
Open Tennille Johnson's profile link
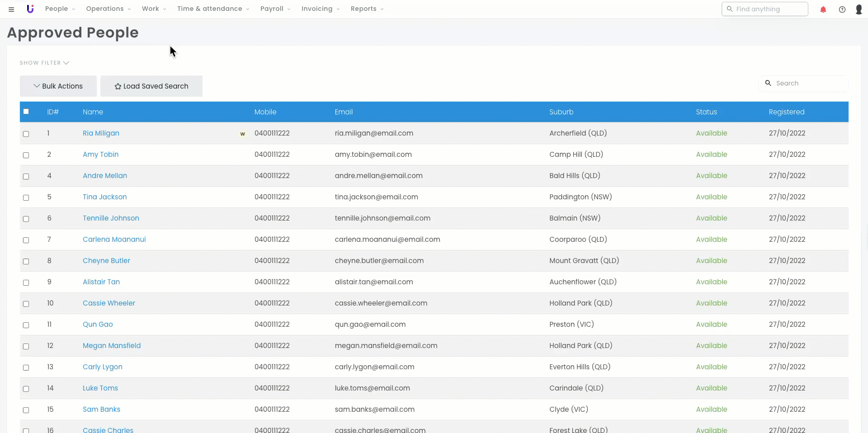pos(111,218)
